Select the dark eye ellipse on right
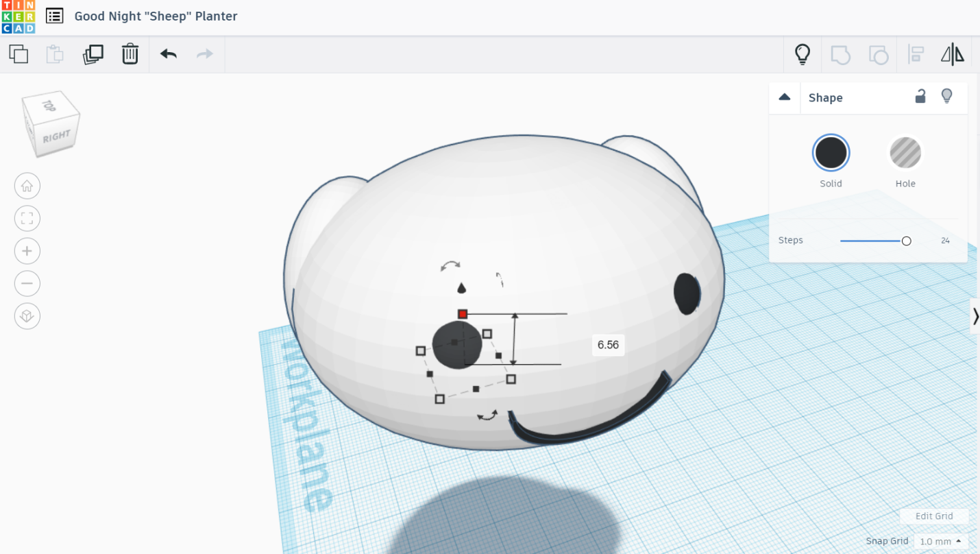The image size is (980, 554). click(687, 293)
